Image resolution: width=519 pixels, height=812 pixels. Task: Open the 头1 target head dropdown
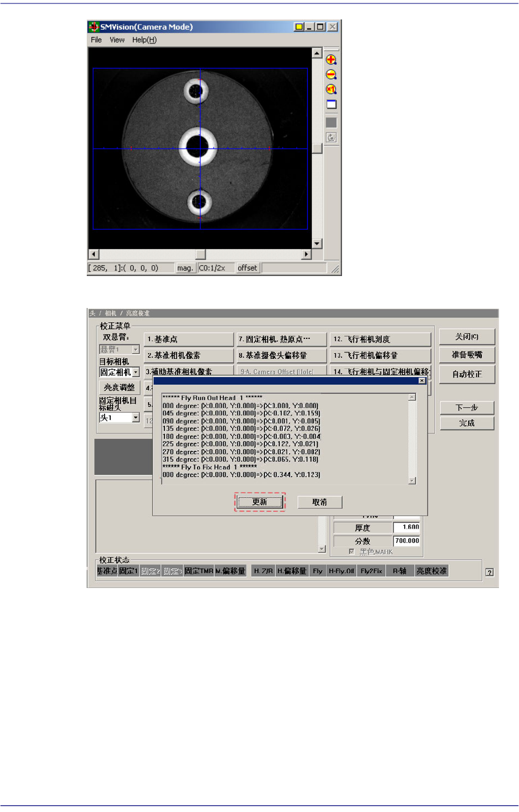coord(135,418)
